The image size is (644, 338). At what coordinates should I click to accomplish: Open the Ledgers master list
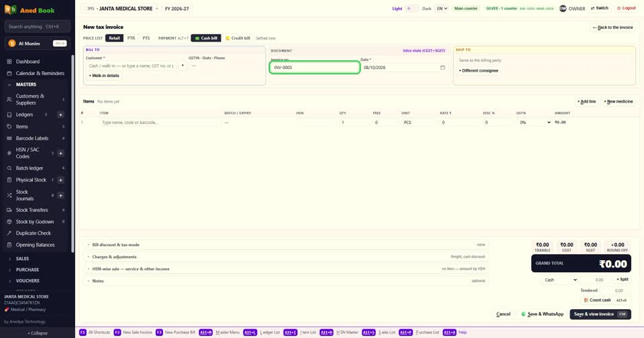24,115
